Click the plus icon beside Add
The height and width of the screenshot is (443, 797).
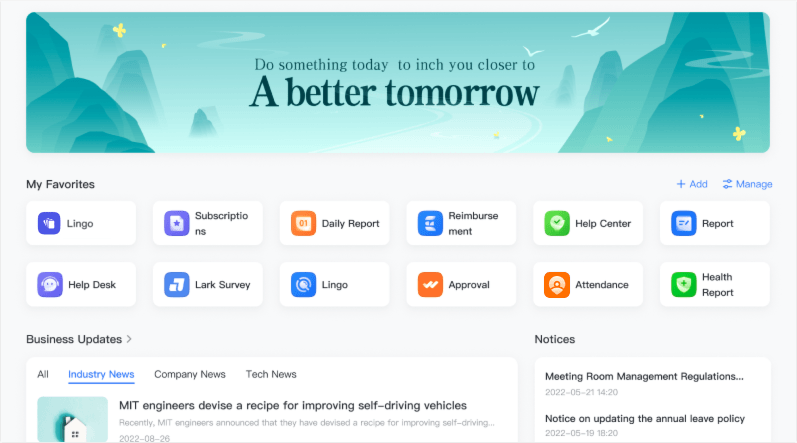[x=681, y=184]
